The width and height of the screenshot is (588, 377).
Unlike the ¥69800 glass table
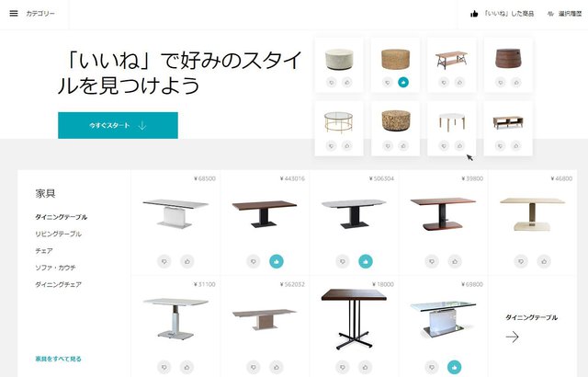tap(455, 367)
